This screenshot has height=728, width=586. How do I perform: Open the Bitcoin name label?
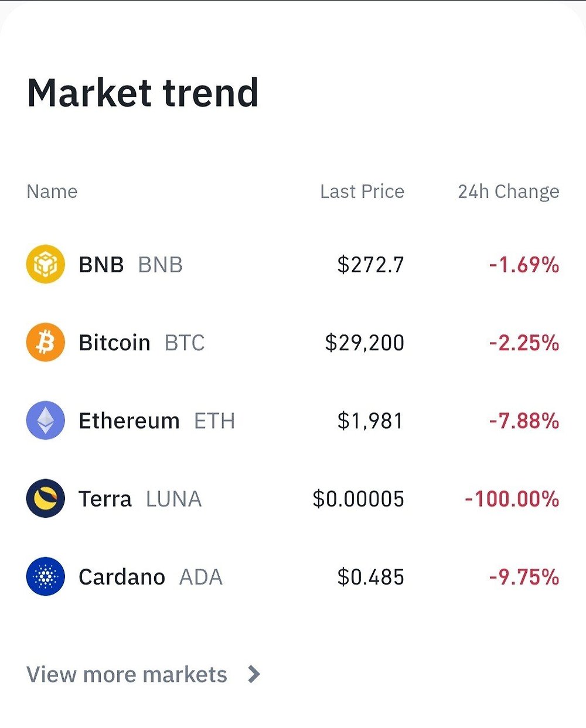point(115,343)
